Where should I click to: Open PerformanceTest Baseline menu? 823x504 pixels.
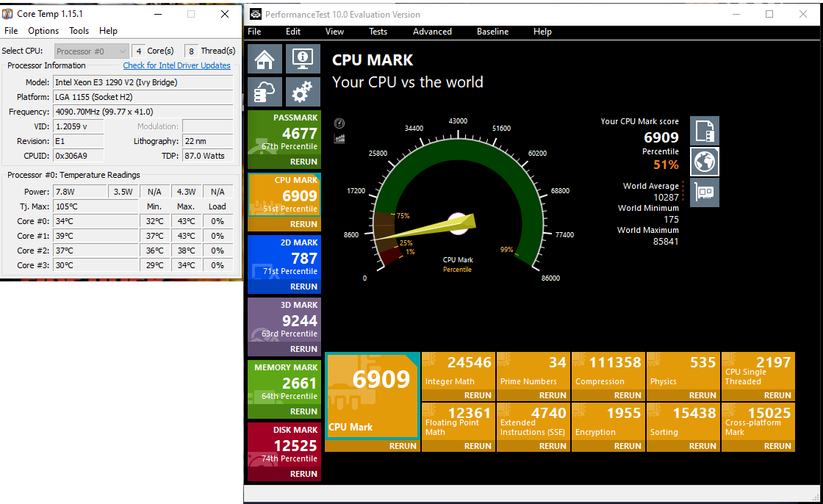pos(492,32)
